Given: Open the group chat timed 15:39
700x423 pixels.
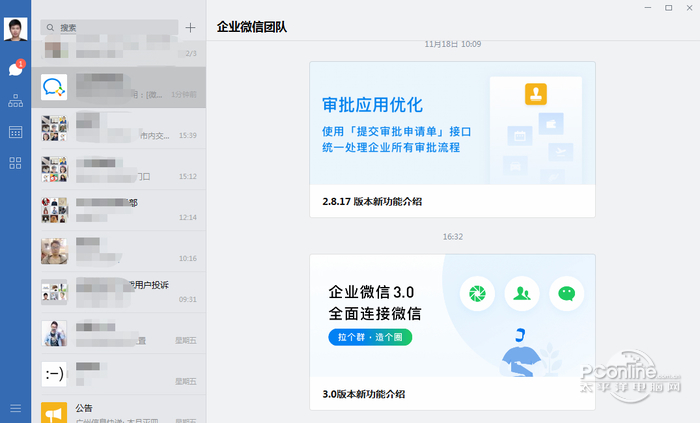Looking at the screenshot, I should coord(119,128).
